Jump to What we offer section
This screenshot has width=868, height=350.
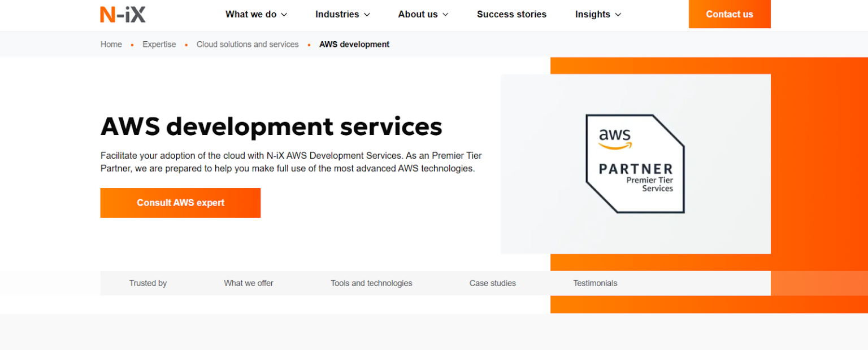[249, 283]
